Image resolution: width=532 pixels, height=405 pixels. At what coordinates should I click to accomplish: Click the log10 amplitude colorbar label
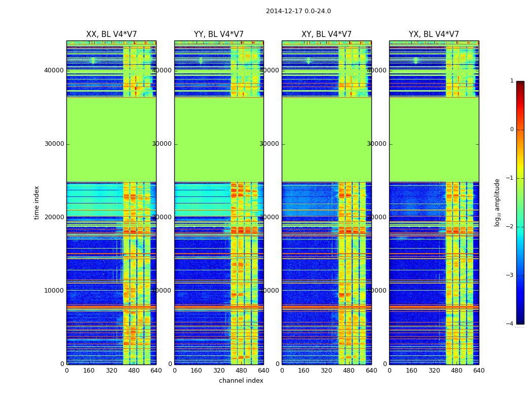pos(497,202)
